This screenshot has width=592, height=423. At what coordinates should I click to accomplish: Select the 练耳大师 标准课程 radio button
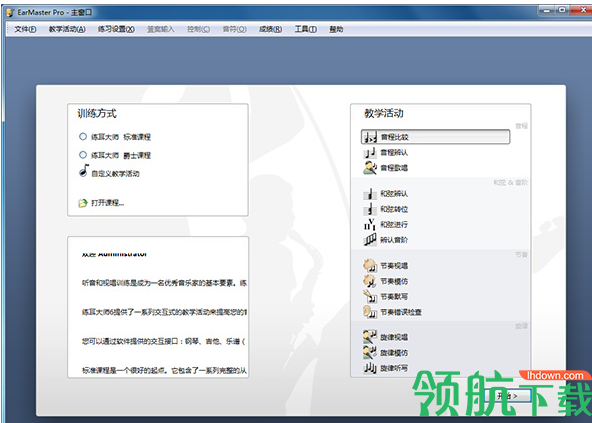83,136
